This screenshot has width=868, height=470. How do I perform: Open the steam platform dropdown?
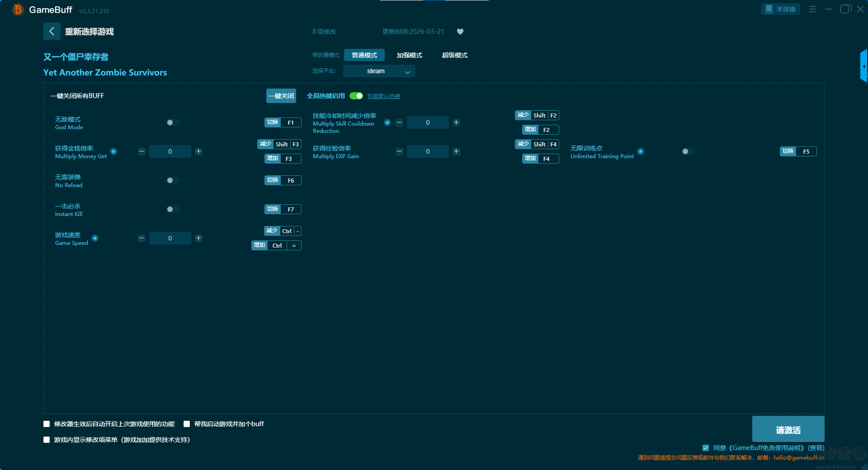(379, 71)
